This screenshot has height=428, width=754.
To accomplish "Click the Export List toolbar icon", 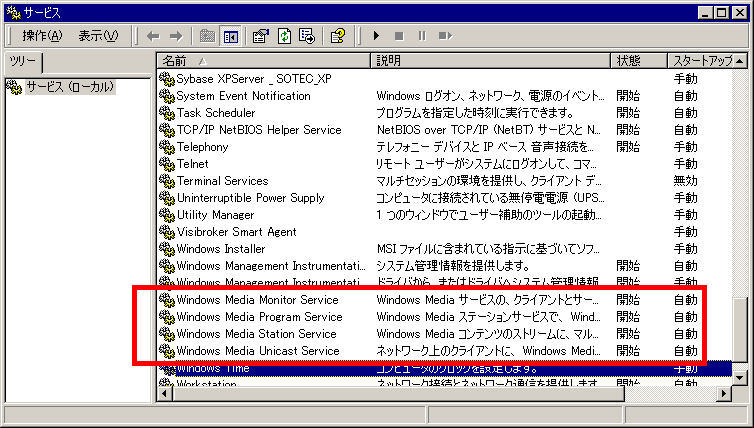I will click(307, 36).
